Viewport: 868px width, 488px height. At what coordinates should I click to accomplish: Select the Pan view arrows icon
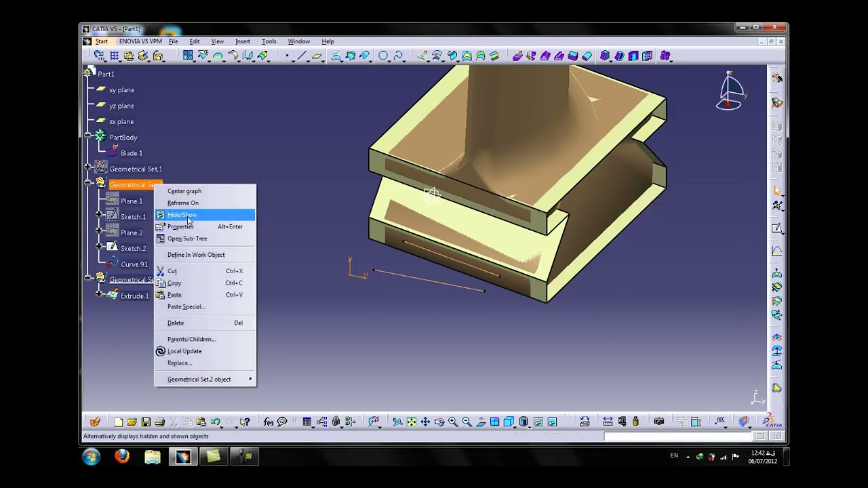[x=426, y=422]
